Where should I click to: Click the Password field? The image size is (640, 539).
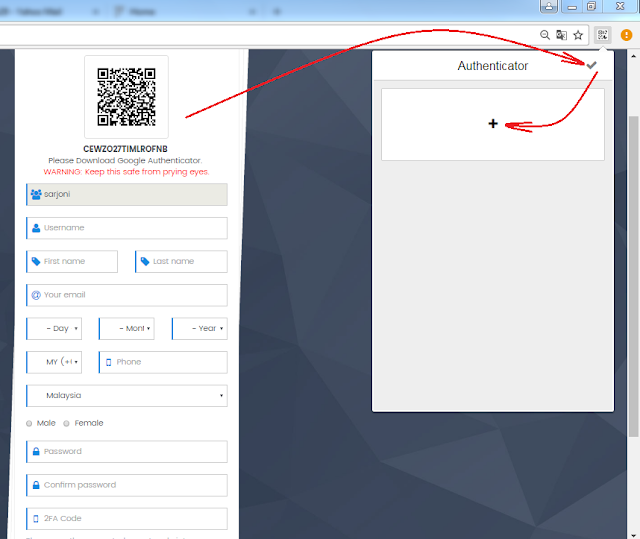(x=127, y=451)
